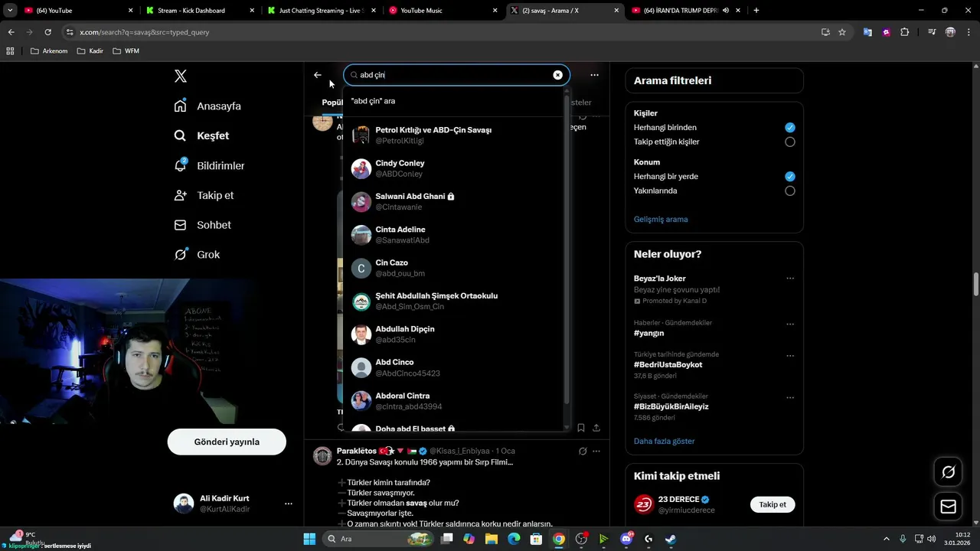Select the "abd çin" ara suggestion
Image resolution: width=980 pixels, height=551 pixels.
point(453,101)
